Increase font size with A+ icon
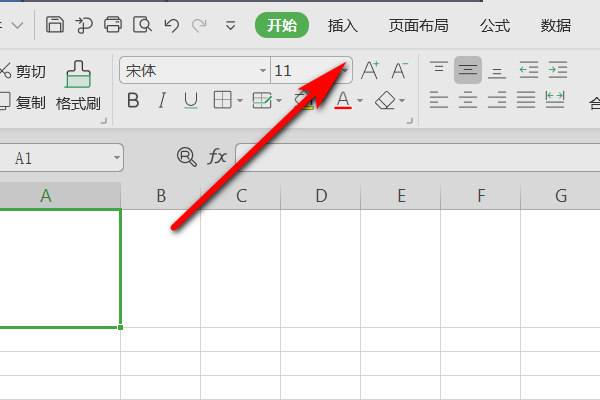The image size is (600, 400). pyautogui.click(x=370, y=70)
